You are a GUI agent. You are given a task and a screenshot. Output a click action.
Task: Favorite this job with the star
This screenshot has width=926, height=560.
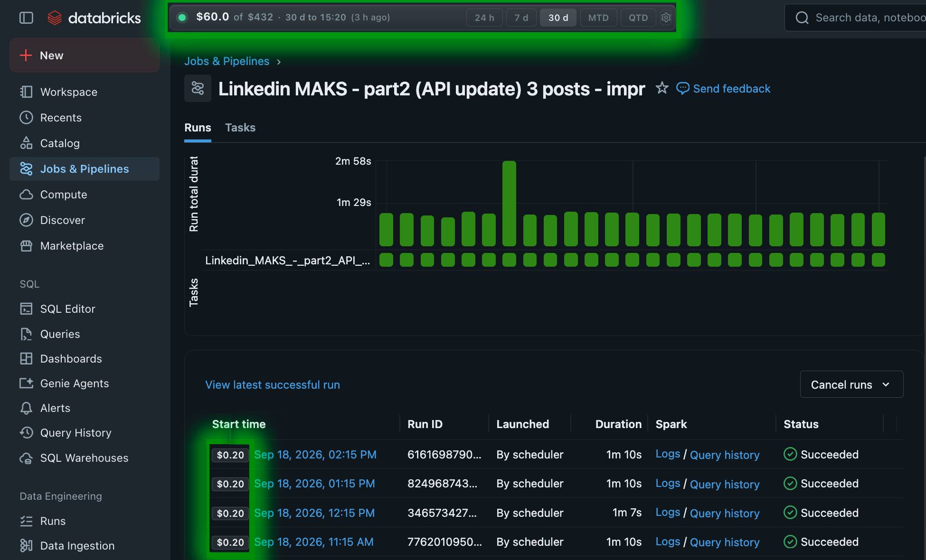pos(662,88)
